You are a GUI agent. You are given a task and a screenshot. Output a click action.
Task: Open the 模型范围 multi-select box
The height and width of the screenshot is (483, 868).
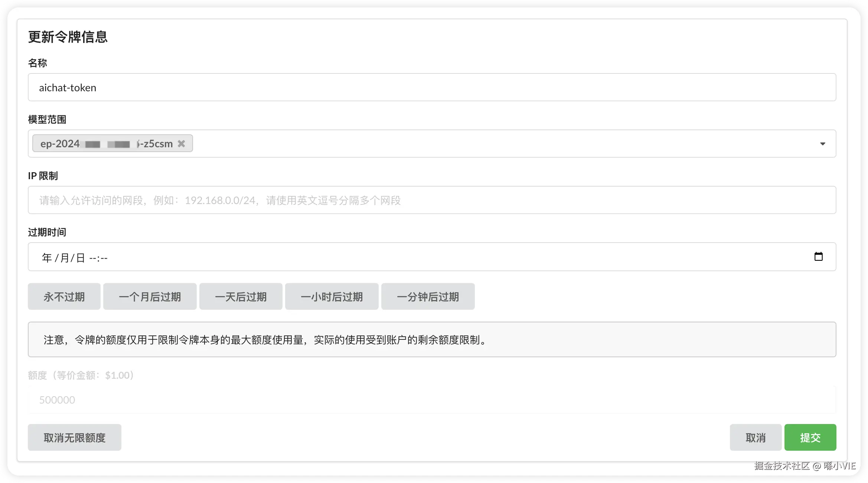point(483,144)
